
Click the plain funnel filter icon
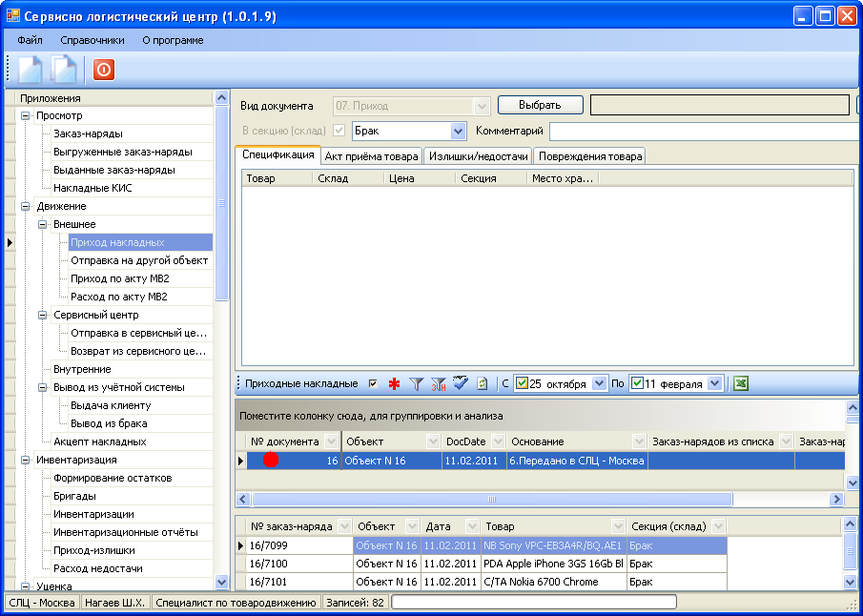417,384
